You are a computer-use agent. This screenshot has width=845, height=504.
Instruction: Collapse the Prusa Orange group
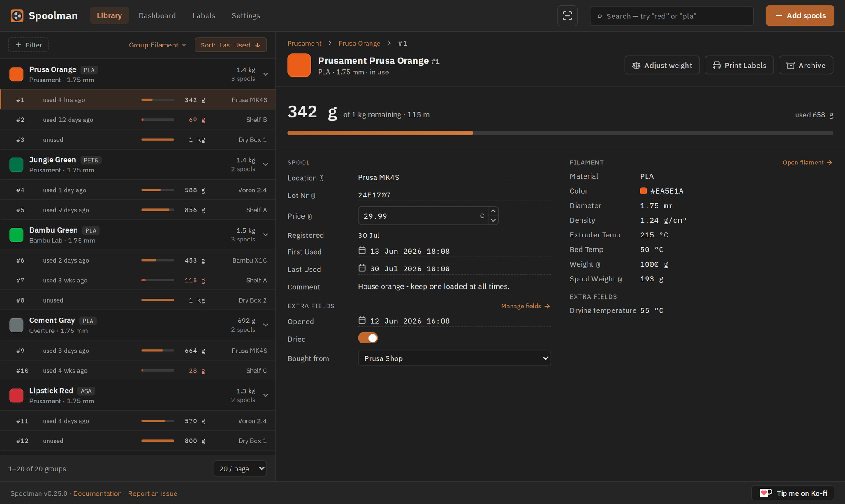265,74
